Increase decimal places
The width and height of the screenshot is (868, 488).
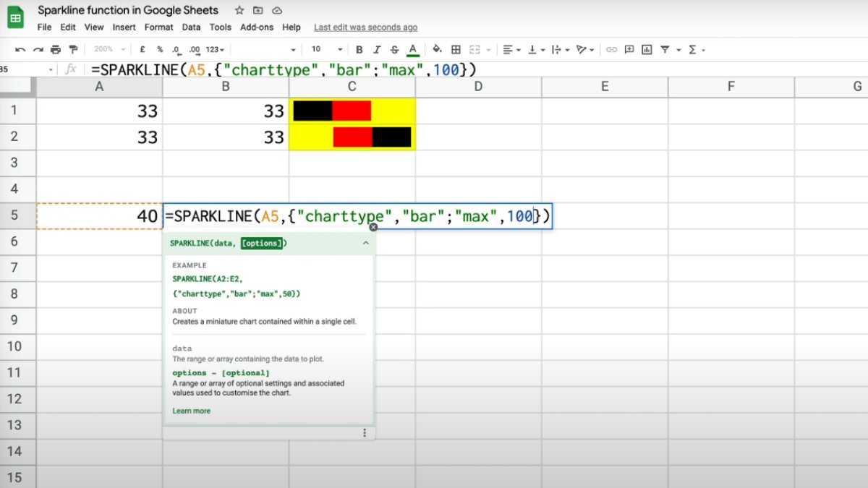195,50
